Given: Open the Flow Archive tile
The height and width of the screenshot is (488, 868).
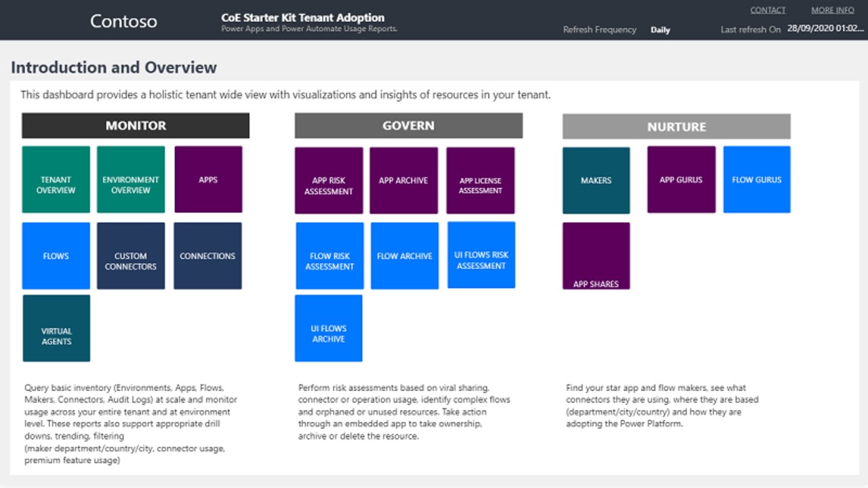Looking at the screenshot, I should point(405,256).
